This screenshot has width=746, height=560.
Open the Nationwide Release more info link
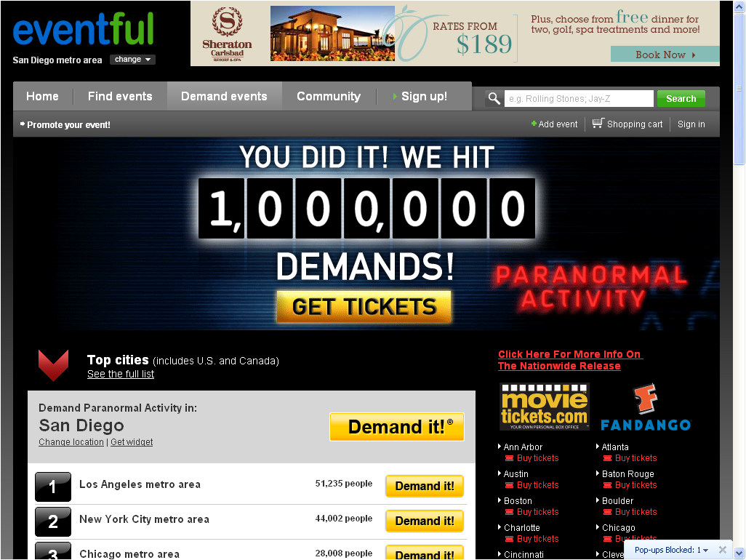point(570,360)
